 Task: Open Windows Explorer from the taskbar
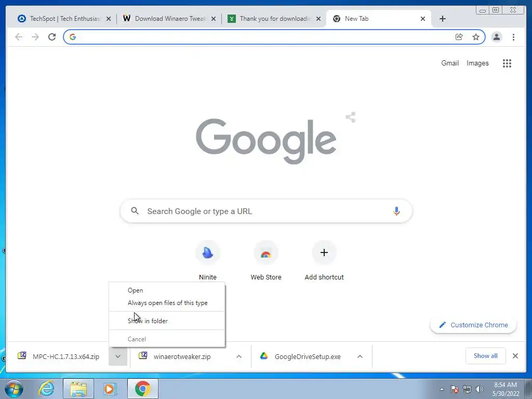pyautogui.click(x=78, y=389)
